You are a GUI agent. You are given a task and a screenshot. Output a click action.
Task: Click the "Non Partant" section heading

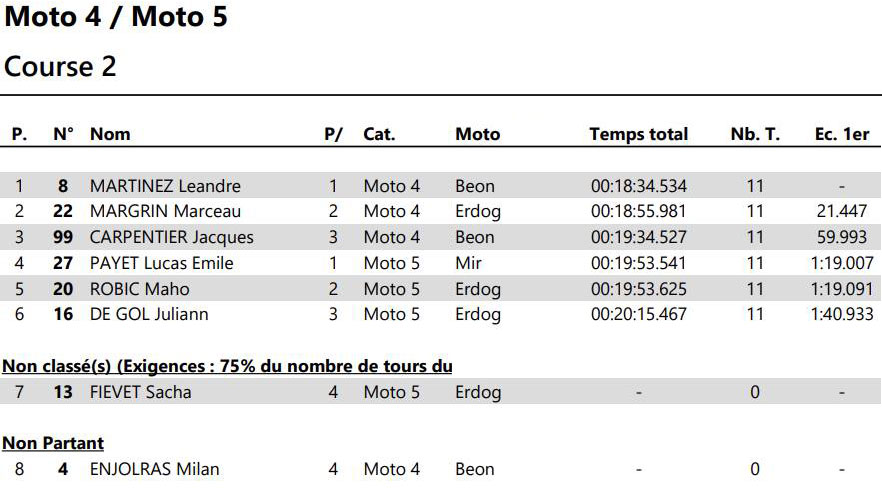[53, 443]
